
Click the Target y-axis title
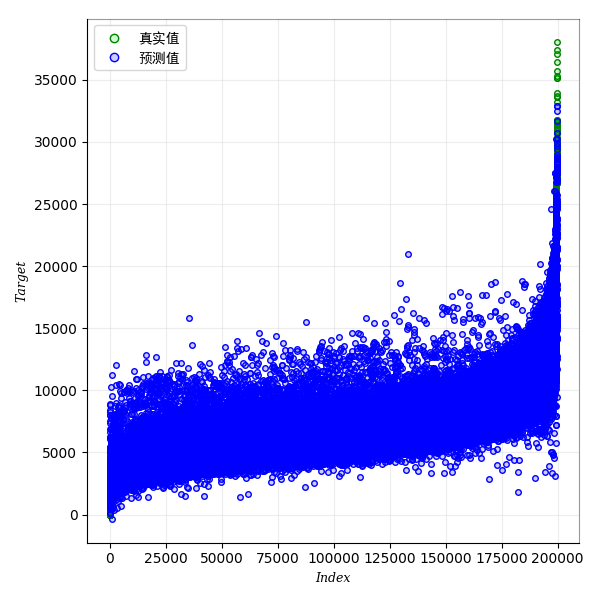pyautogui.click(x=21, y=282)
